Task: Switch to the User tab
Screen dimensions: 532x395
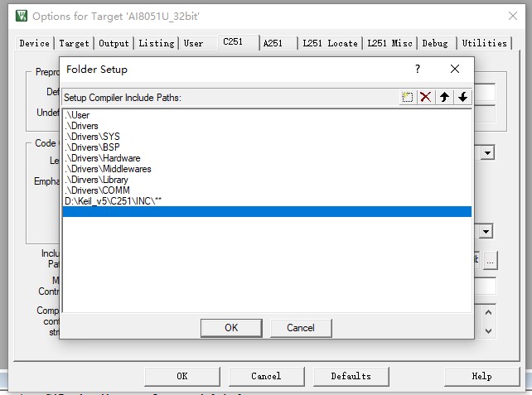Action: (193, 43)
